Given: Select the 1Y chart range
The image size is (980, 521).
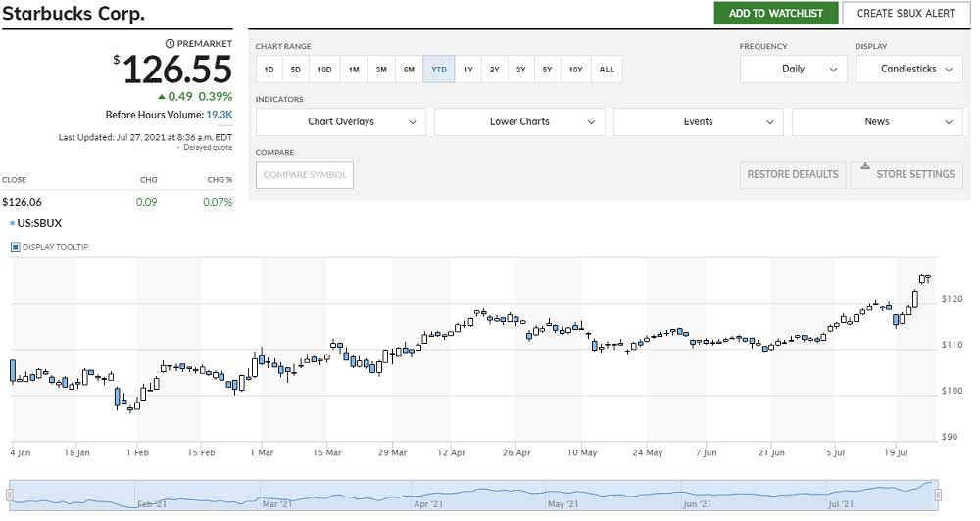Looking at the screenshot, I should pyautogui.click(x=468, y=70).
